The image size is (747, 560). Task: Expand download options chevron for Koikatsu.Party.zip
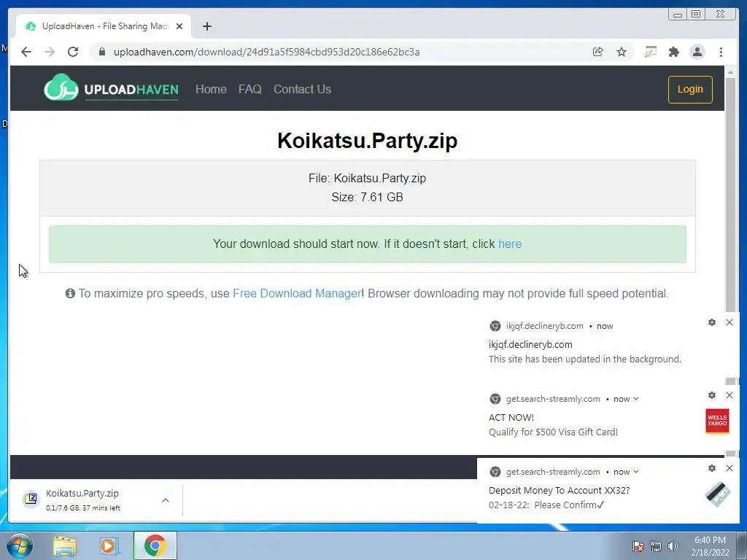(166, 500)
